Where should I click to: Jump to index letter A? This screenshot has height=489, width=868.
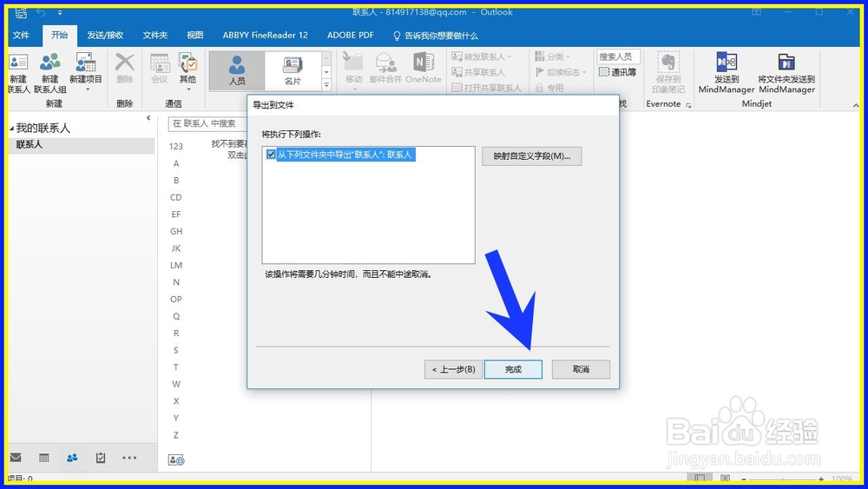click(176, 163)
